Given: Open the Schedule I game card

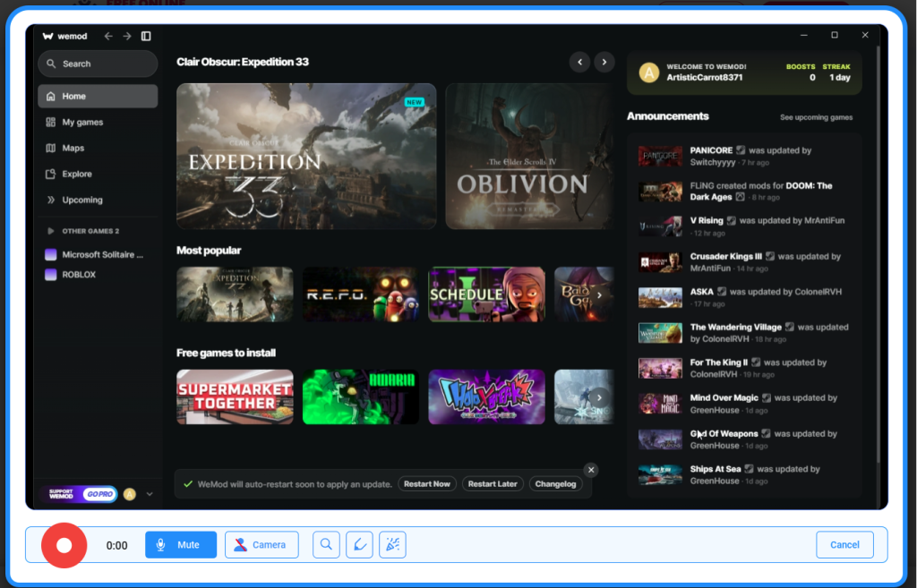Looking at the screenshot, I should tap(486, 294).
